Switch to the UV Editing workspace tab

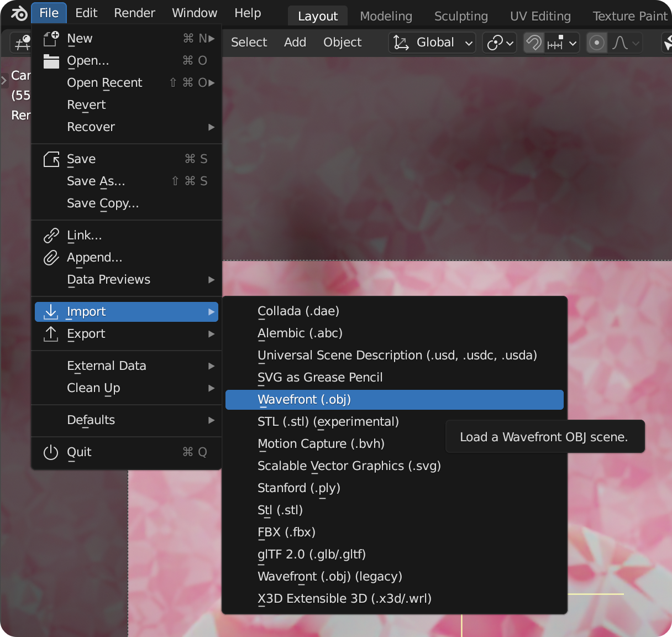click(540, 16)
